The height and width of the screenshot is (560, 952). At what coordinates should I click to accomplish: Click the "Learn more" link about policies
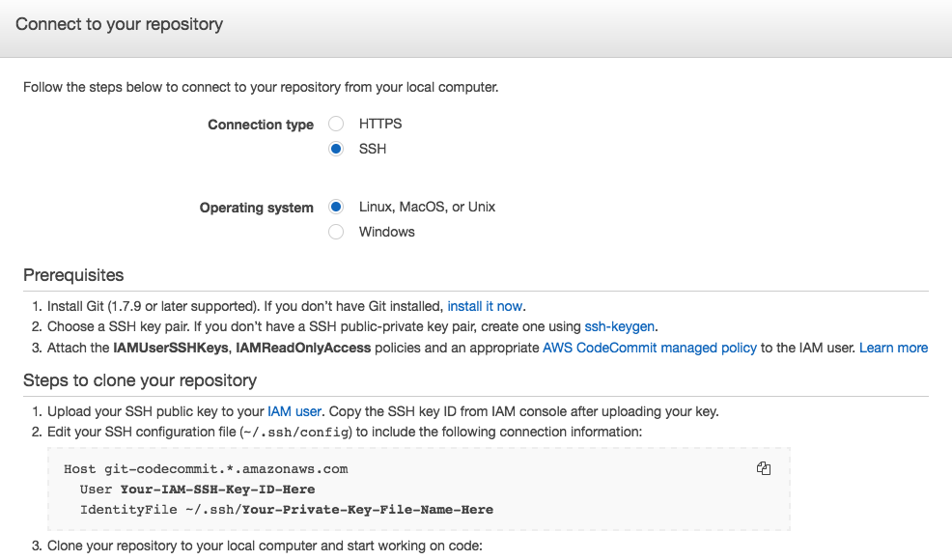click(893, 348)
